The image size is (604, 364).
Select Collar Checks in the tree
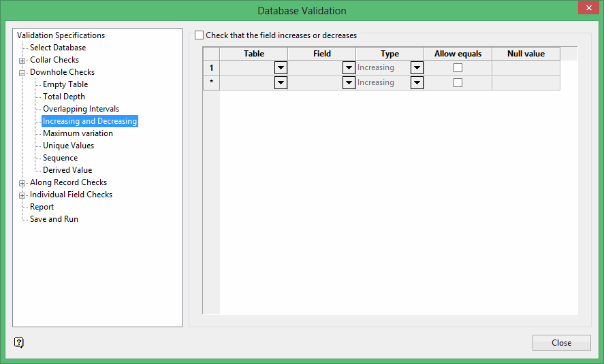coord(54,60)
